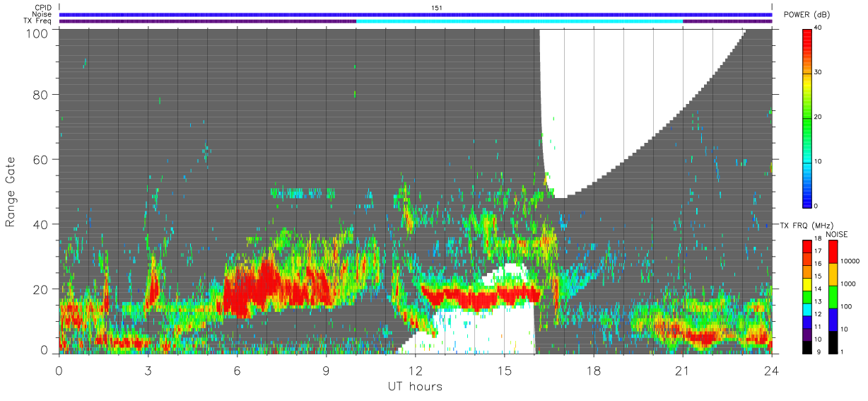Screen dimensions: 868x401
Task: Click the CPID label at top left
Action: tap(42, 8)
